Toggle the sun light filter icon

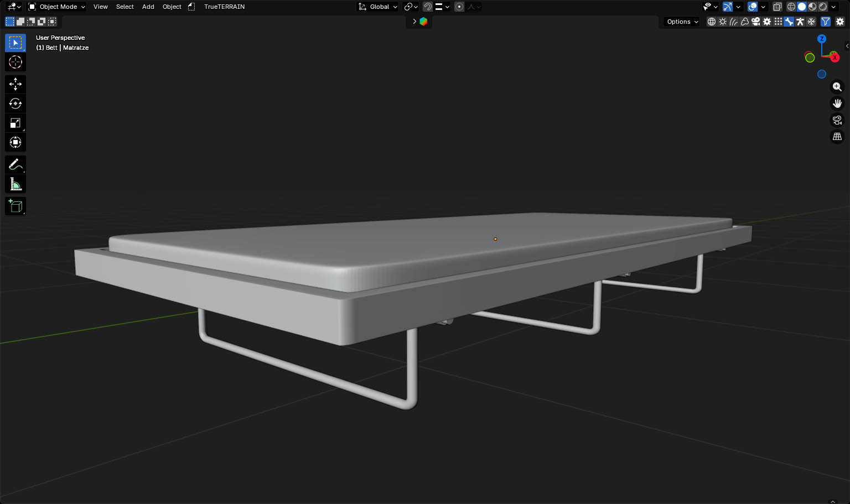point(723,22)
